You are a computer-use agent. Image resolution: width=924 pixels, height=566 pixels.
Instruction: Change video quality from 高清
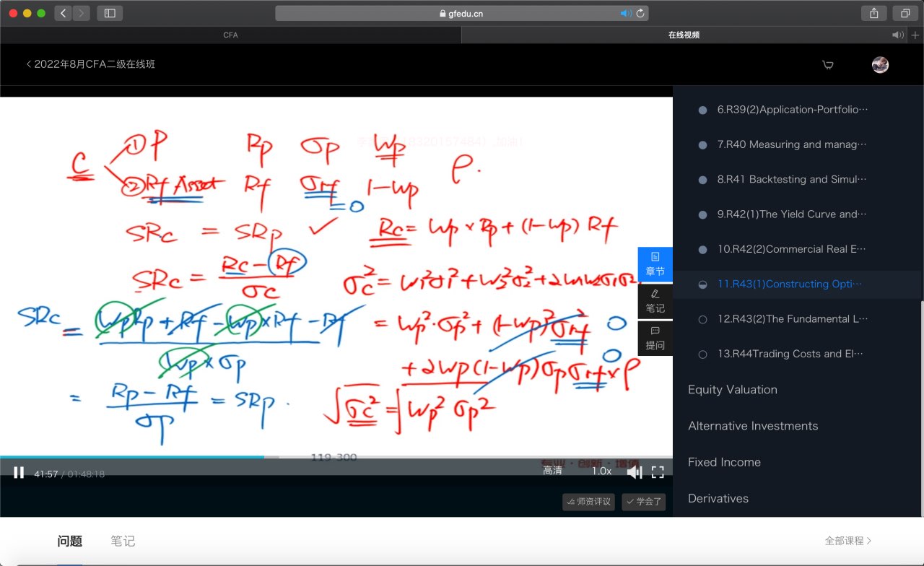(553, 471)
